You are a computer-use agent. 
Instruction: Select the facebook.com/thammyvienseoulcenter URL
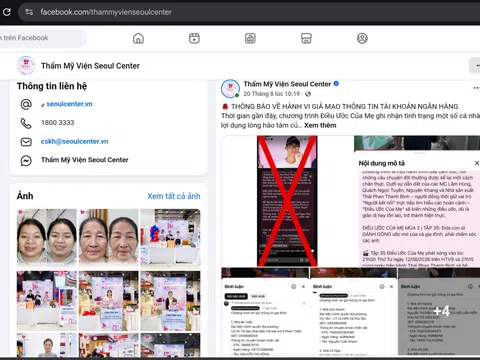[106, 12]
